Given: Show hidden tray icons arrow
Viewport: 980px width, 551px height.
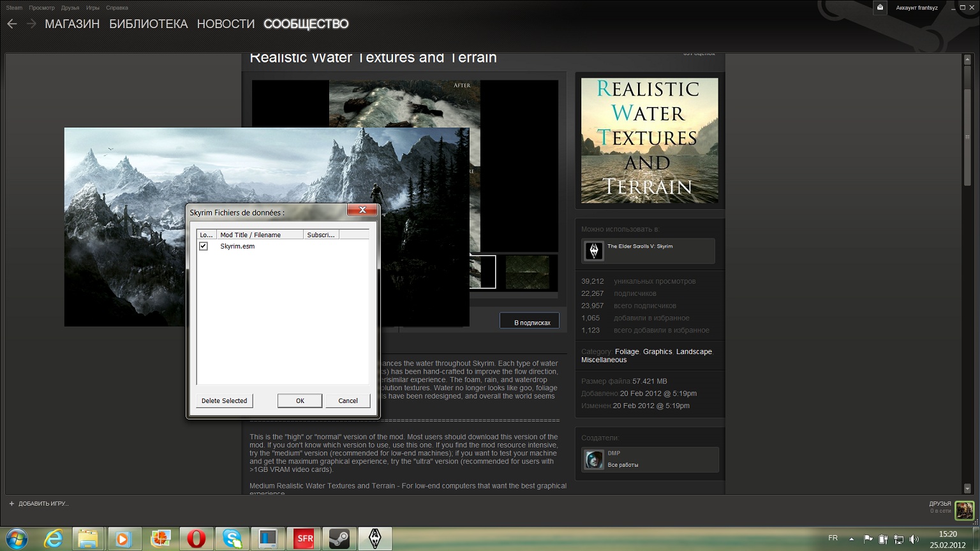Looking at the screenshot, I should 851,539.
